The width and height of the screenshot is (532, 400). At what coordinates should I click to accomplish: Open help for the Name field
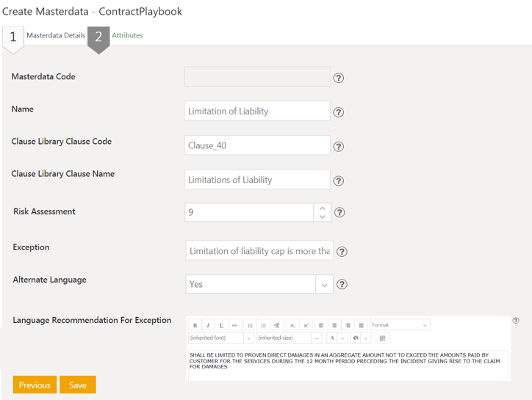coord(339,112)
